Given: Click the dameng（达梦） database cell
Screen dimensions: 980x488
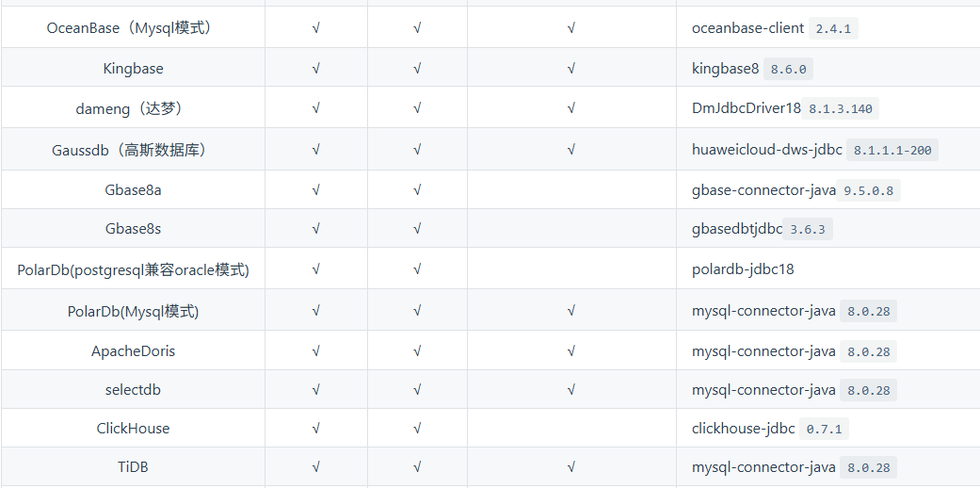Looking at the screenshot, I should (133, 108).
